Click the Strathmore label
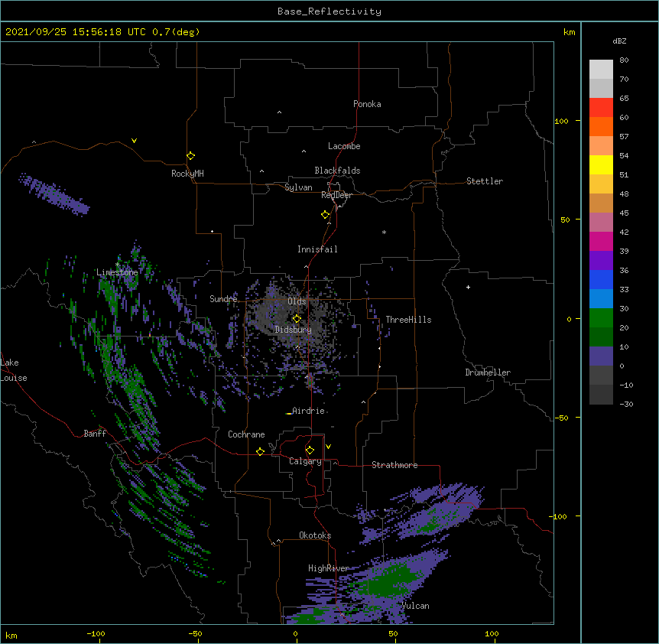The height and width of the screenshot is (644, 659). (x=394, y=465)
